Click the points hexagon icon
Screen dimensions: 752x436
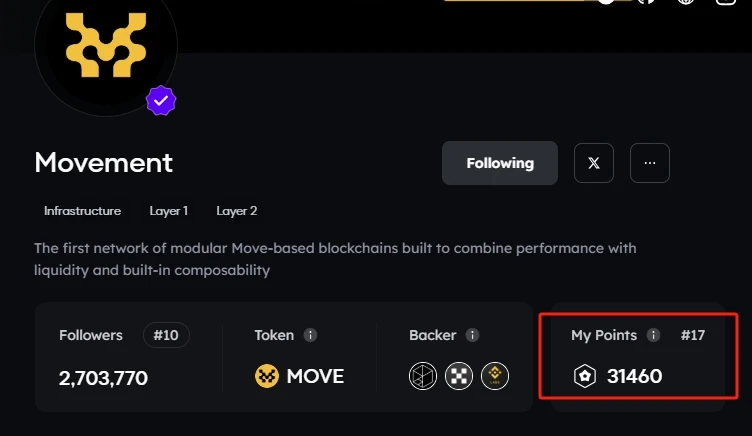coord(584,376)
